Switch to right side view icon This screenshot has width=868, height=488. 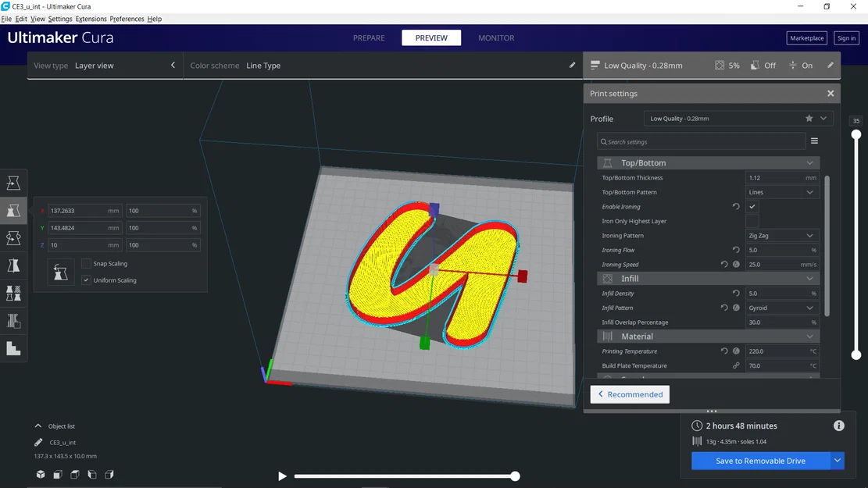pyautogui.click(x=109, y=474)
